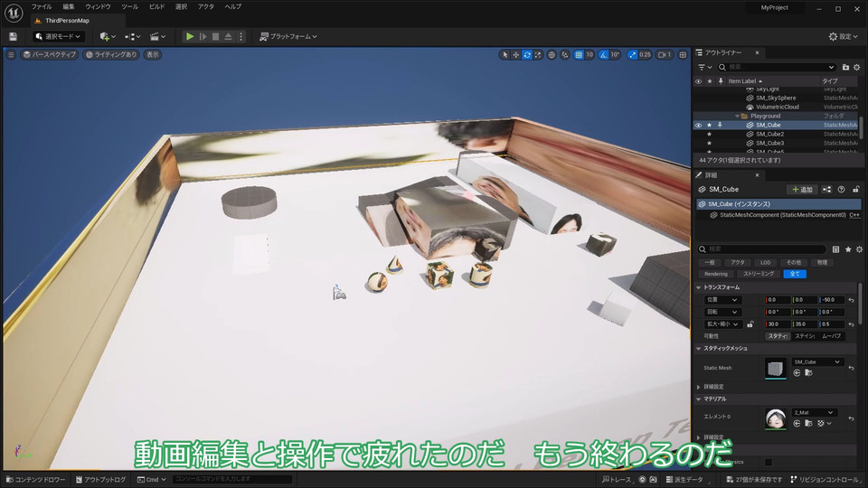Open the File (ファイル) menu
868x488 pixels.
pyautogui.click(x=42, y=6)
